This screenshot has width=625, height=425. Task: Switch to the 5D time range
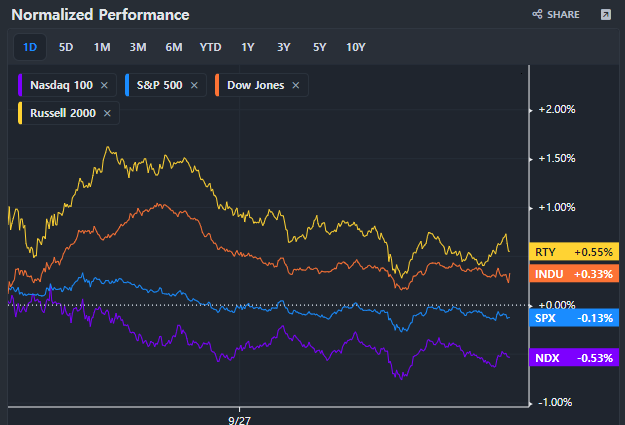[x=66, y=47]
